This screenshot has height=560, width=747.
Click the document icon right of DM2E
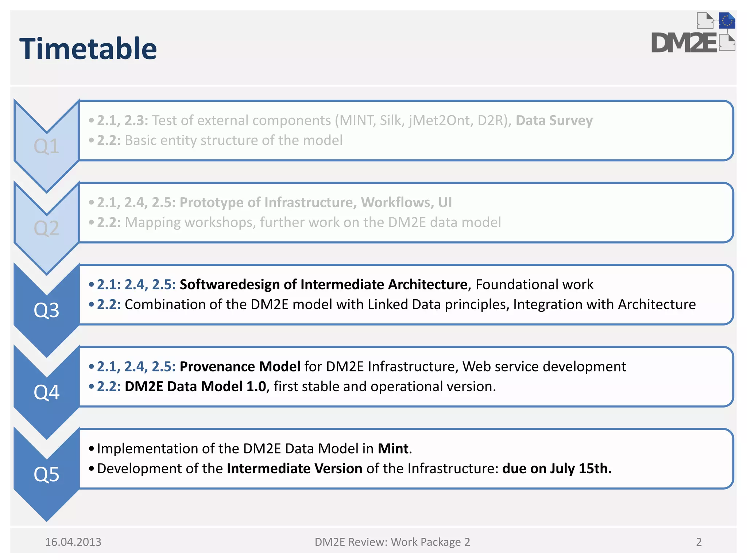(727, 43)
